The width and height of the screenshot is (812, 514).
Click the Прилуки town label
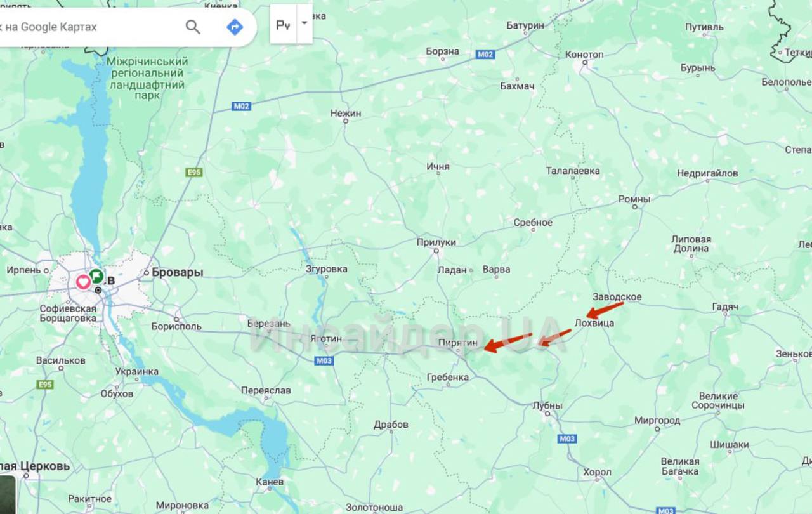tap(436, 242)
